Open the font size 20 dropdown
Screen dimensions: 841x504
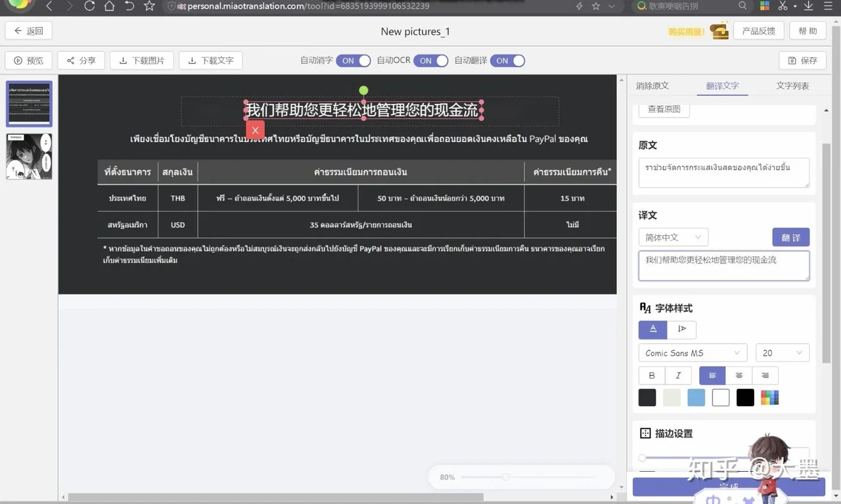783,353
